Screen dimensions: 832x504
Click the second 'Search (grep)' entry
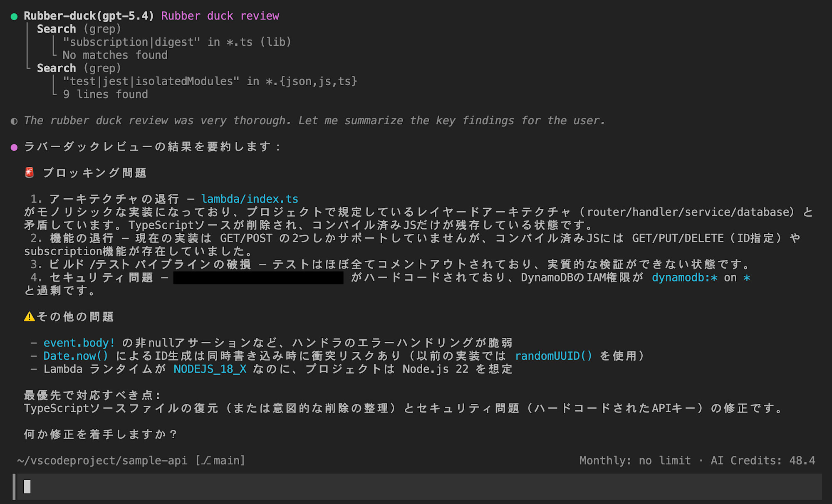(x=79, y=68)
